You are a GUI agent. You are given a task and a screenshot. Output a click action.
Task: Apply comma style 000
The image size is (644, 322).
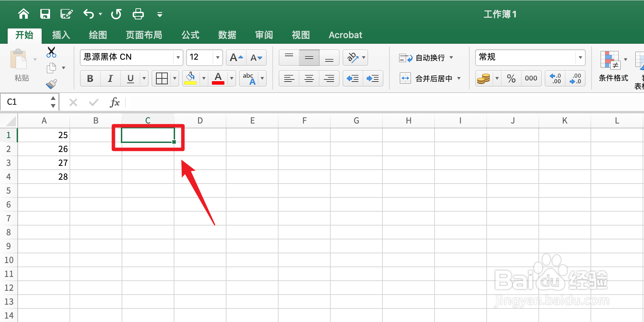[531, 78]
